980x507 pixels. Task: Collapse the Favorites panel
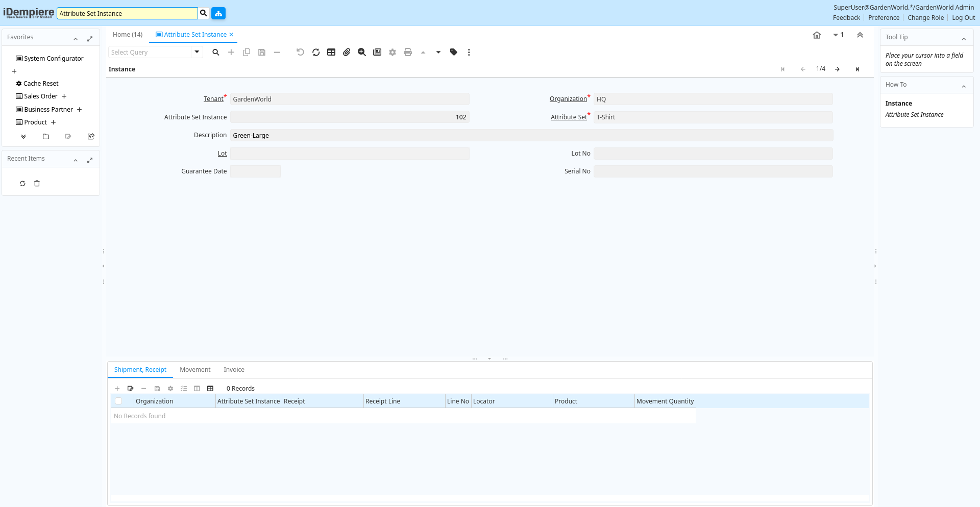click(76, 39)
